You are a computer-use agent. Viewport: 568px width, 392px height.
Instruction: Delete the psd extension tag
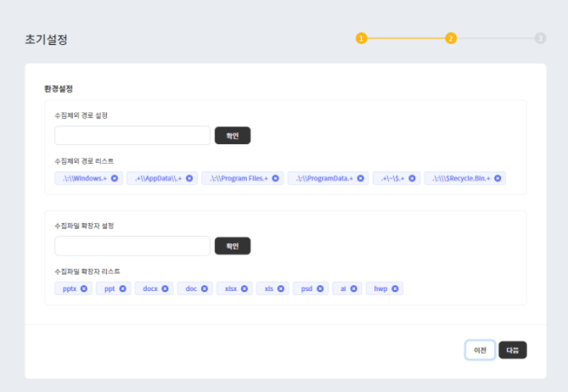click(320, 288)
